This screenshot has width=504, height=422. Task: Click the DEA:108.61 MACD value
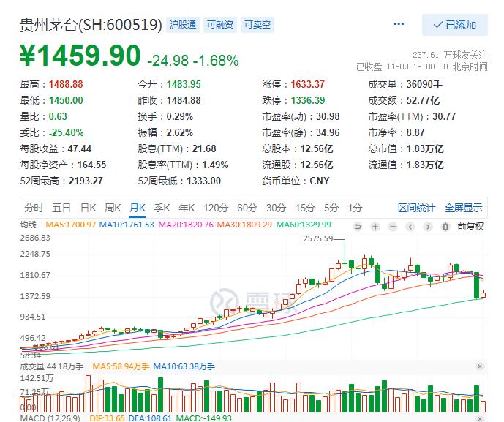pyautogui.click(x=150, y=418)
